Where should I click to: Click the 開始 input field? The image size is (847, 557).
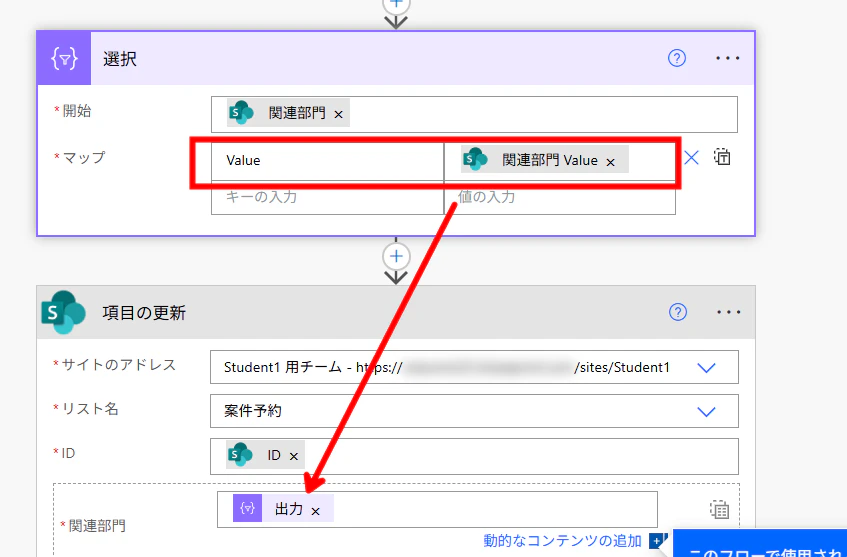474,115
